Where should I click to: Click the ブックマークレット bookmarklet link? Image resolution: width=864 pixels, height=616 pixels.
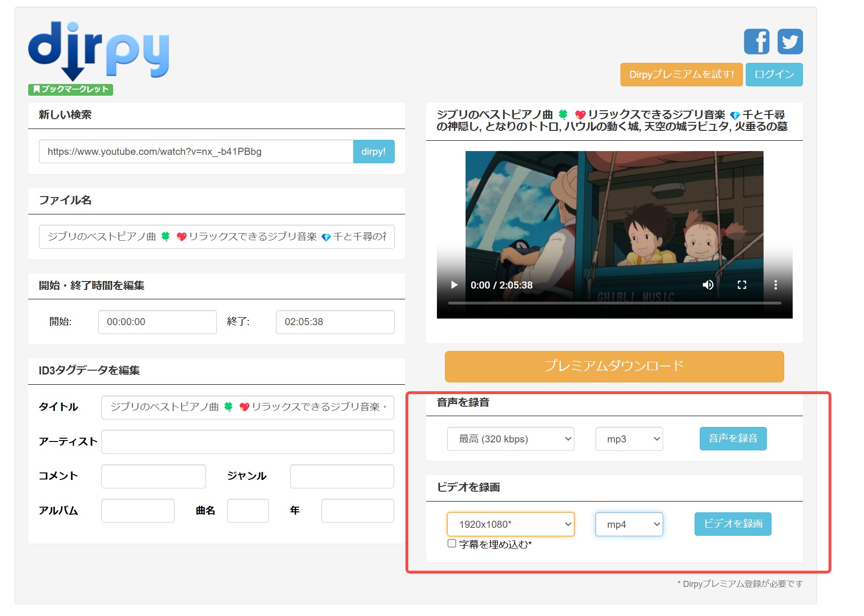pos(70,89)
